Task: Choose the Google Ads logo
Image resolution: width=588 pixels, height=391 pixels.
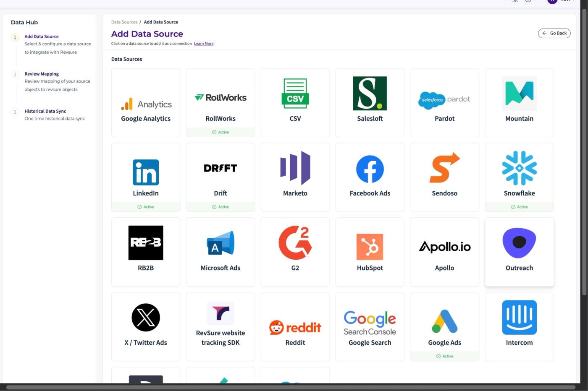Action: [445, 321]
